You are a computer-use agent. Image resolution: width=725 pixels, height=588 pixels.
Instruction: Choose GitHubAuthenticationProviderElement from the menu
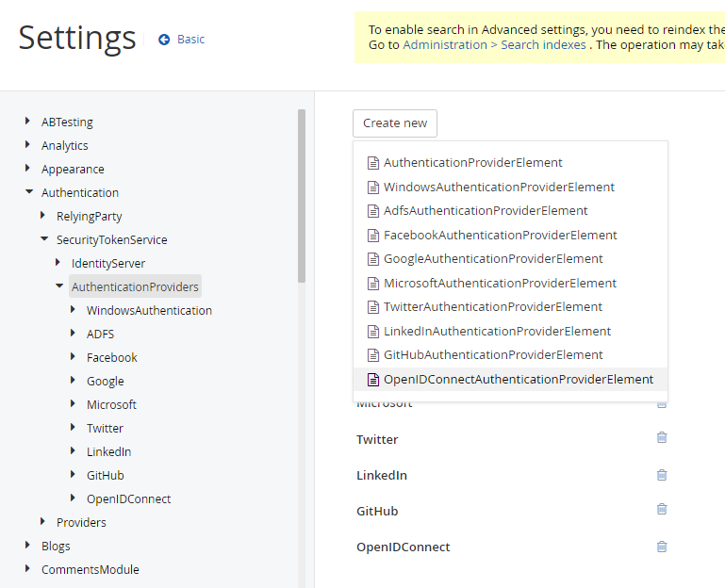510,355
